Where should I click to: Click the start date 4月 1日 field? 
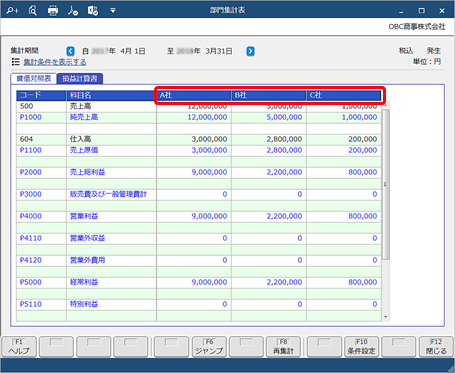(133, 51)
